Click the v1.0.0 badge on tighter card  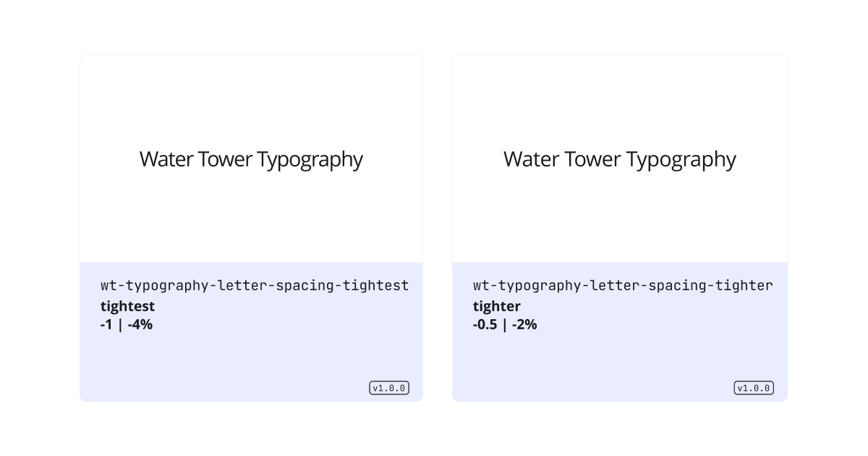point(754,388)
